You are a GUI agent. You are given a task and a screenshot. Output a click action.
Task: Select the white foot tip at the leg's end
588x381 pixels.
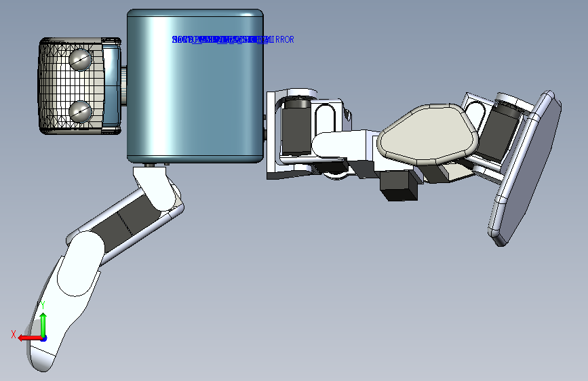[42, 357]
